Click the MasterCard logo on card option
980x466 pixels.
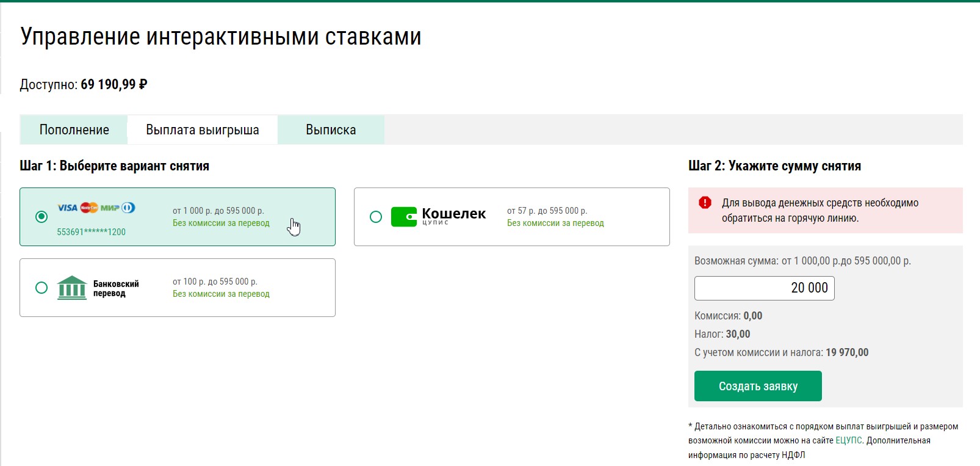[x=89, y=208]
